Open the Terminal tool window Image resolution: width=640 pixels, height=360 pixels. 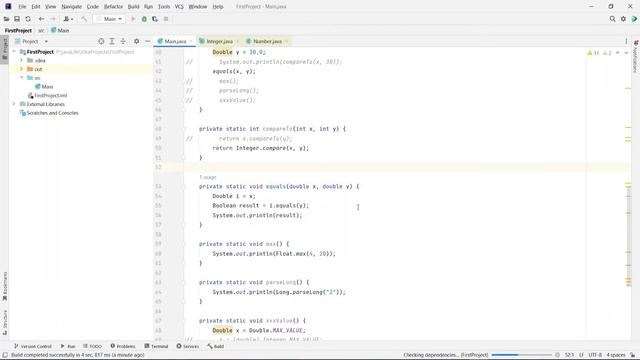point(156,346)
